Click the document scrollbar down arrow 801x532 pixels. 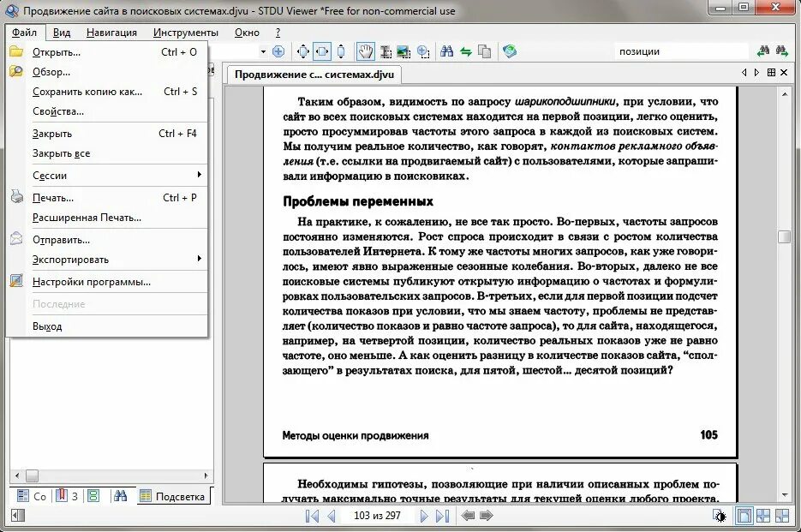click(x=784, y=494)
